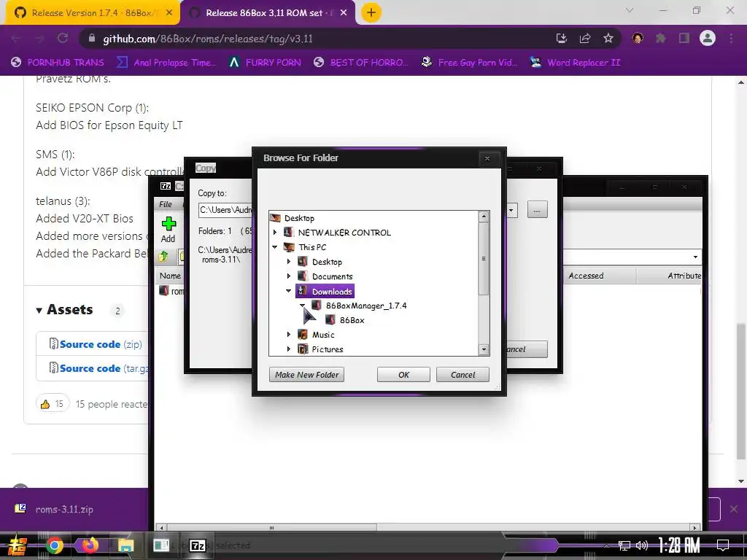Viewport: 747px width, 560px height.
Task: Click 7-Zip up one level icon
Action: [163, 257]
